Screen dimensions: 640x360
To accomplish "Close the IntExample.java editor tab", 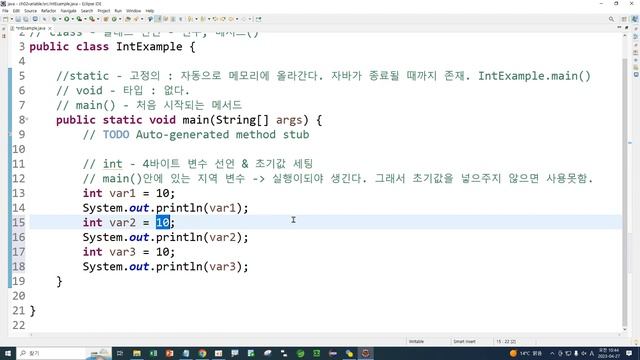I will [x=50, y=28].
